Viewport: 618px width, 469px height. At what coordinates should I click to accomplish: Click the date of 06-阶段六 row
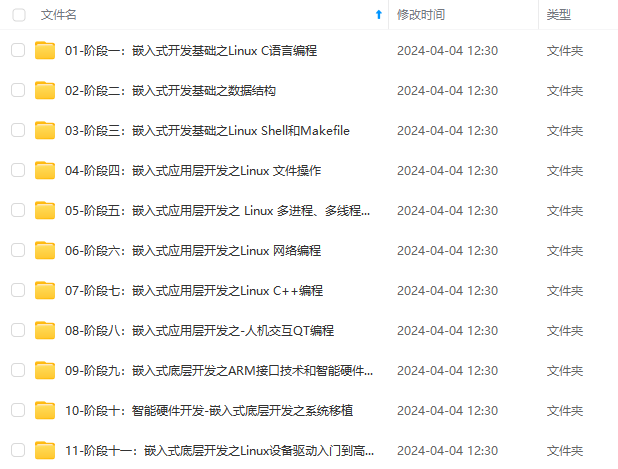(x=447, y=251)
